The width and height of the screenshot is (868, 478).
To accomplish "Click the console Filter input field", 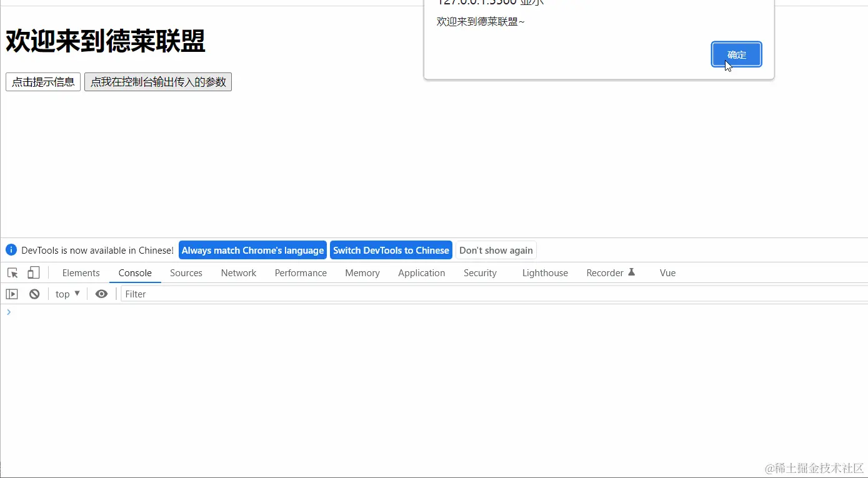I will (x=494, y=294).
